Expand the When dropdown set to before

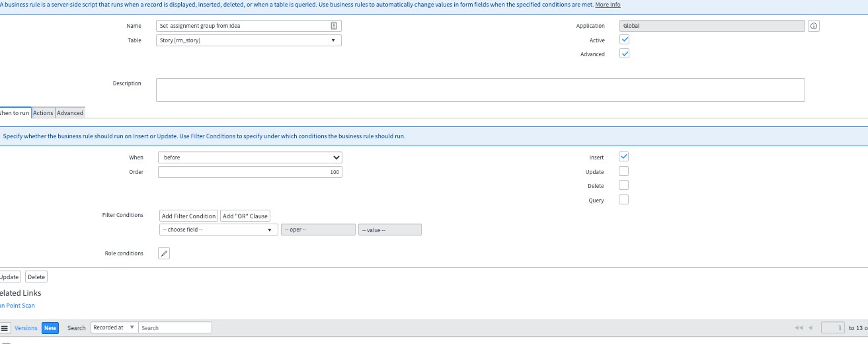[249, 157]
